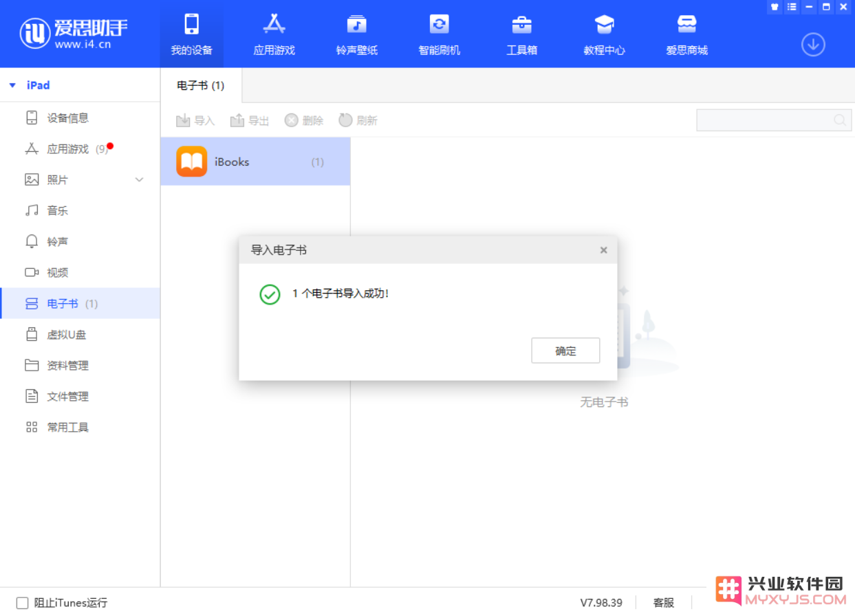Select 设备信息 in sidebar
The height and width of the screenshot is (616, 855).
(80, 118)
